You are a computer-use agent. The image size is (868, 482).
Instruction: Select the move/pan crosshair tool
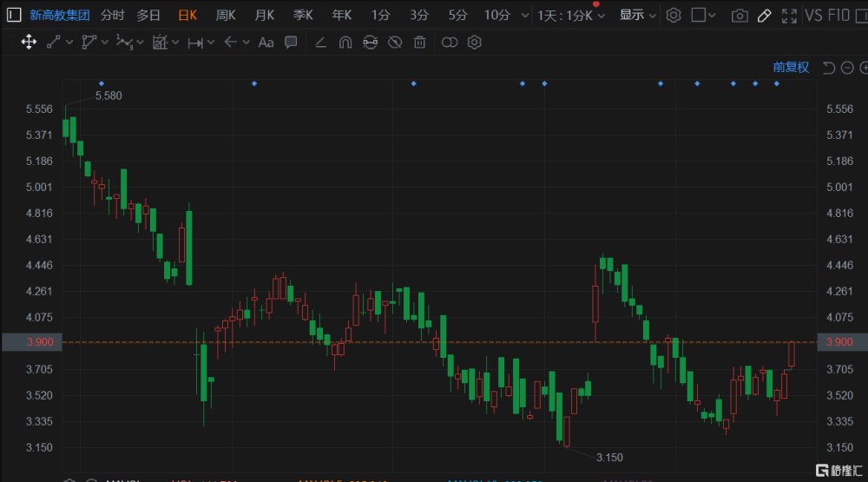pyautogui.click(x=28, y=42)
